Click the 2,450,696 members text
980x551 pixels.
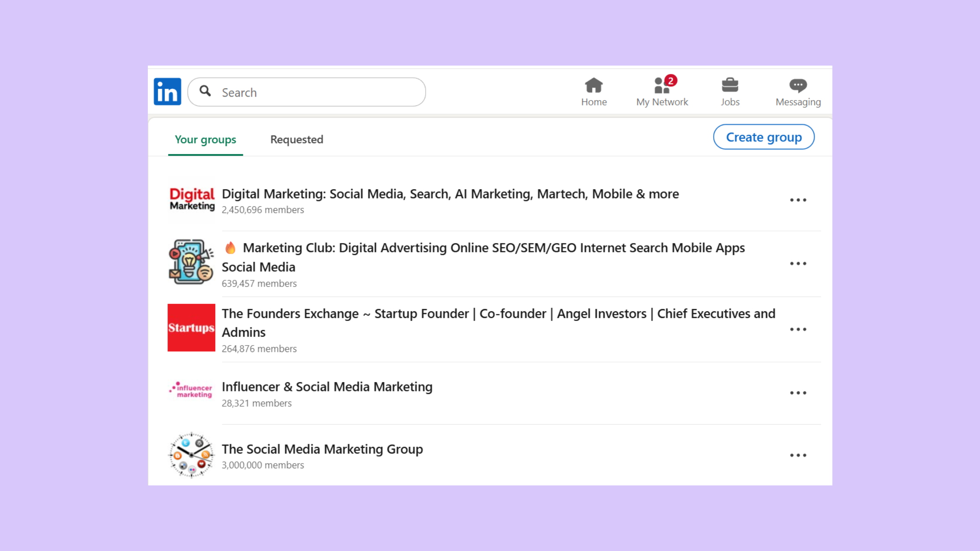click(262, 210)
